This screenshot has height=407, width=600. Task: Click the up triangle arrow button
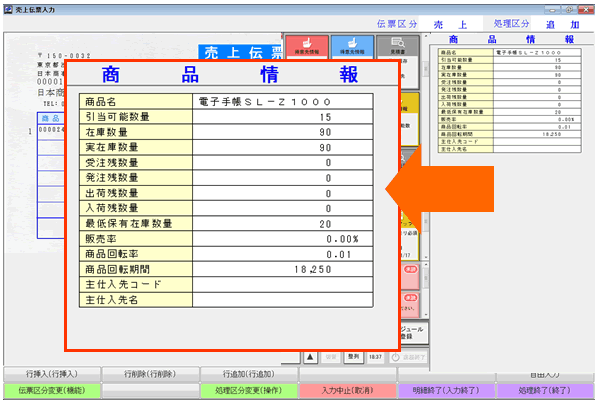click(x=311, y=355)
